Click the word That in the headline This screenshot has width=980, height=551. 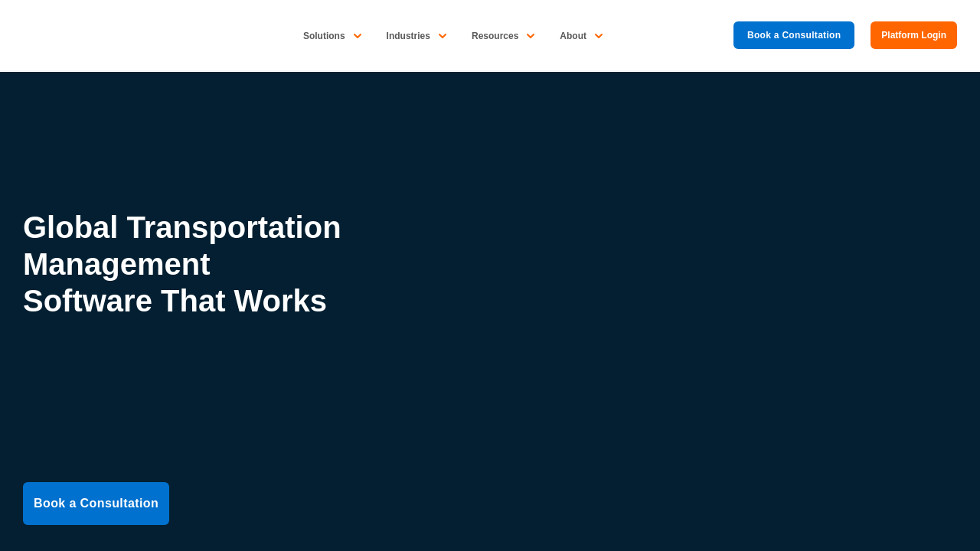[192, 301]
